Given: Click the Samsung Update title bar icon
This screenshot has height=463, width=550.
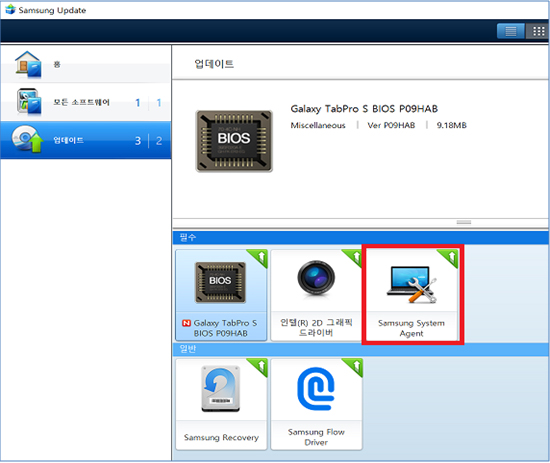Looking at the screenshot, I should point(10,10).
